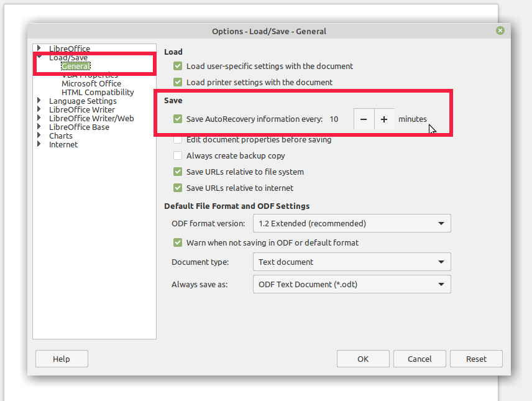Toggle Load printer settings with the document
Viewport: 532px width, 401px height.
[178, 82]
